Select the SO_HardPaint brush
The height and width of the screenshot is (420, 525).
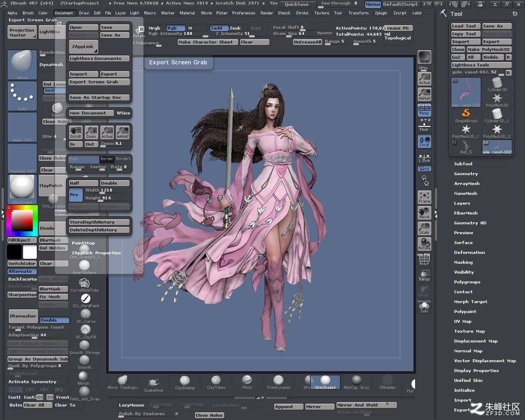86,301
